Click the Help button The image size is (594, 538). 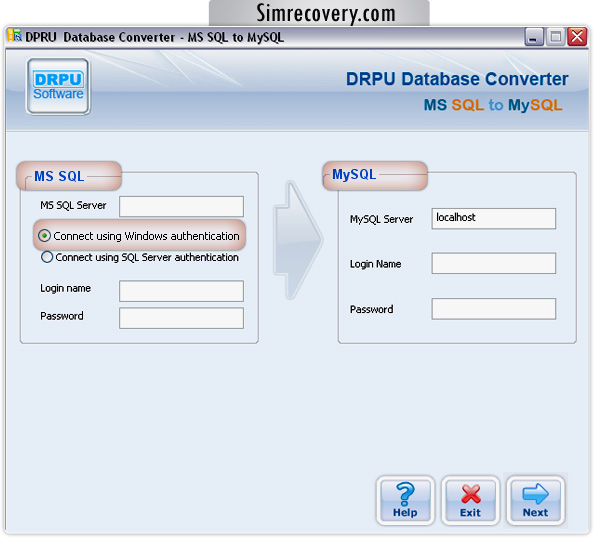coord(405,500)
